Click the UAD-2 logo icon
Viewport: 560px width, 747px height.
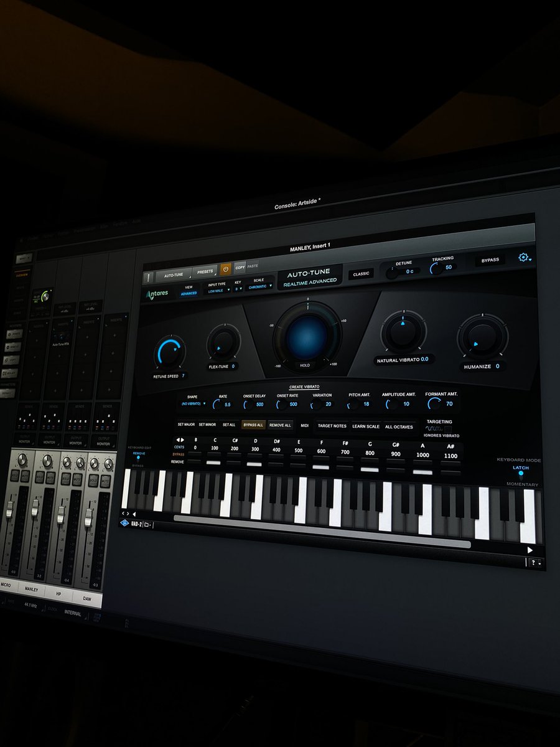tap(124, 524)
